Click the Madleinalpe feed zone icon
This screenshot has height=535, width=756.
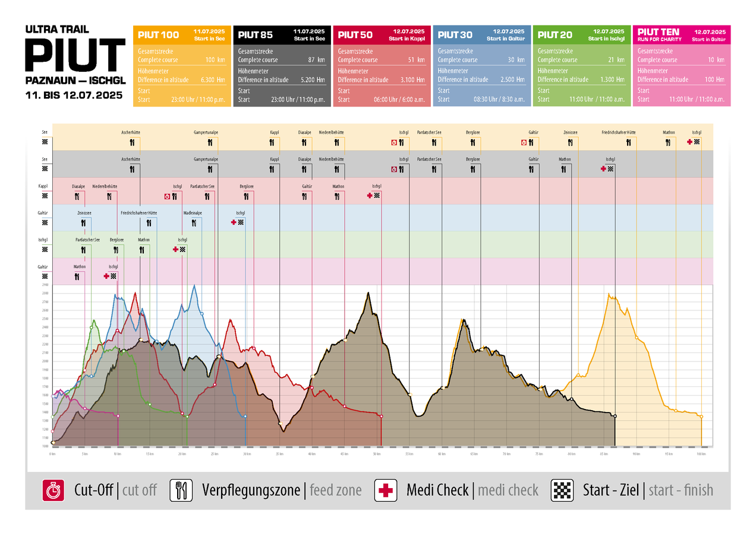pos(194,223)
